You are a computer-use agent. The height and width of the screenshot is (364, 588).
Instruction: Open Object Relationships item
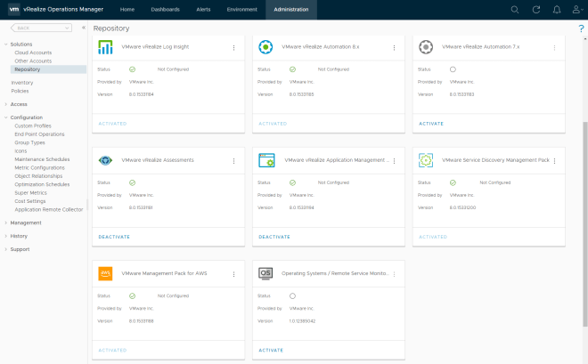tap(38, 176)
